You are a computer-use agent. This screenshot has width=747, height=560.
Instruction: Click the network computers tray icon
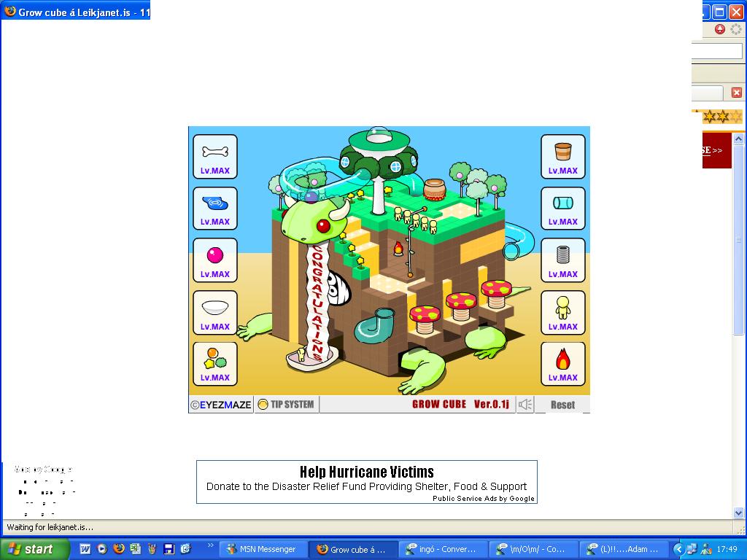tap(692, 550)
